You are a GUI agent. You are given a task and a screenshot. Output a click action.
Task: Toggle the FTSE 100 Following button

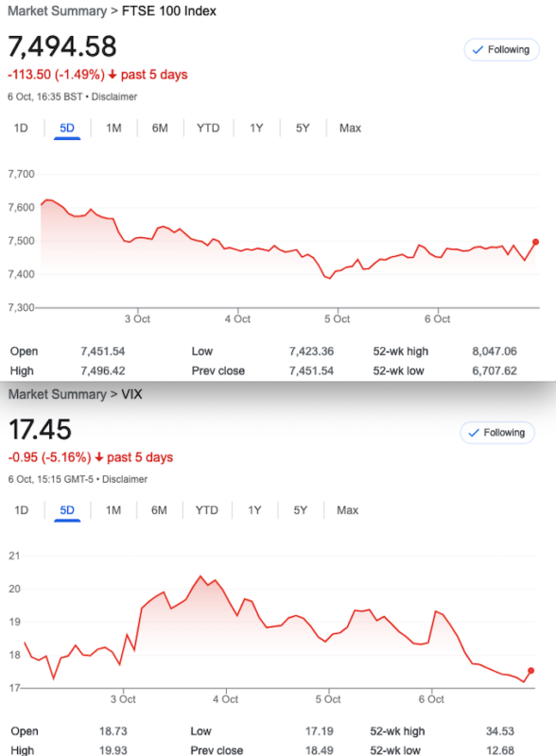point(501,50)
